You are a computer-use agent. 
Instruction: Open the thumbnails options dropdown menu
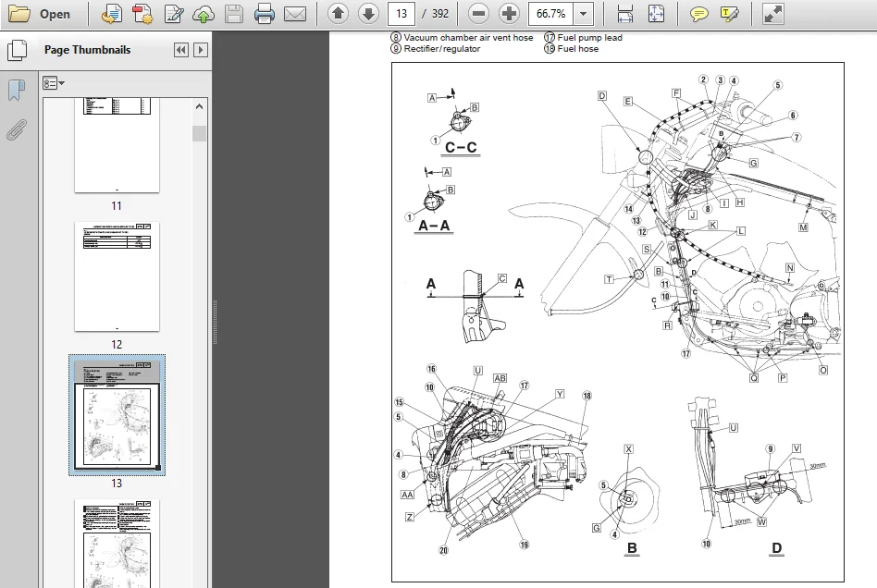coord(54,83)
